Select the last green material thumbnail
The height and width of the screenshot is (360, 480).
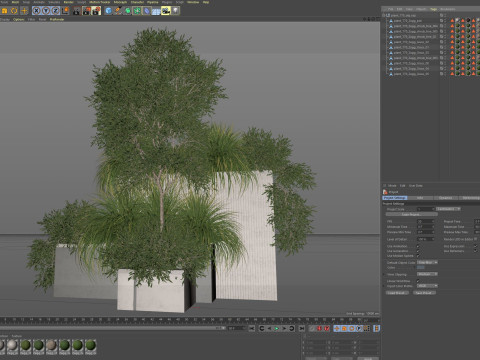(x=90, y=346)
